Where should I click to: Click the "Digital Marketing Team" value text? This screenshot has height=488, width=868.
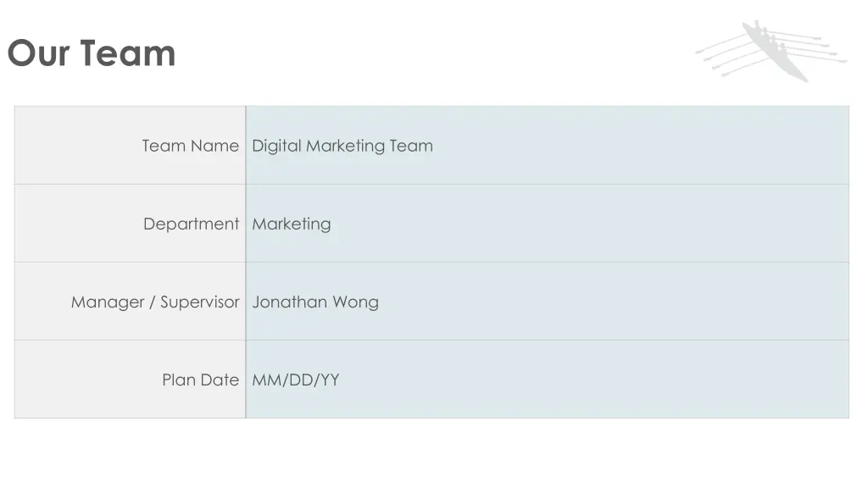342,146
